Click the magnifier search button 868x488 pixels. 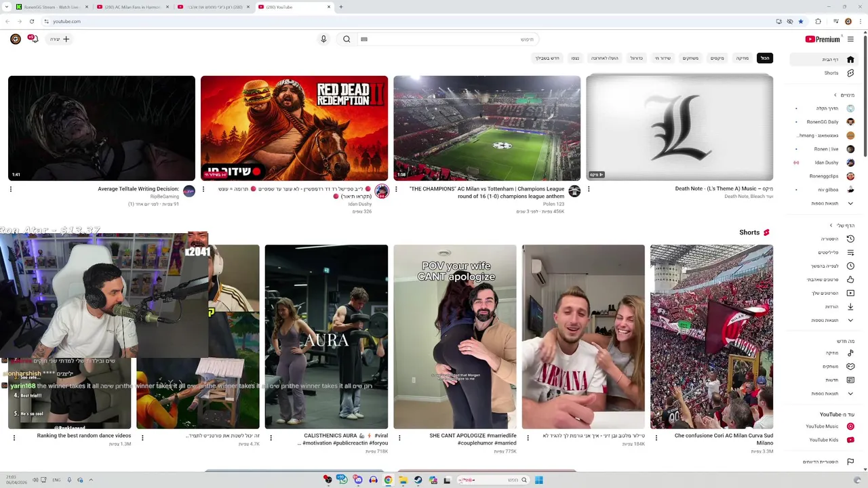[347, 39]
